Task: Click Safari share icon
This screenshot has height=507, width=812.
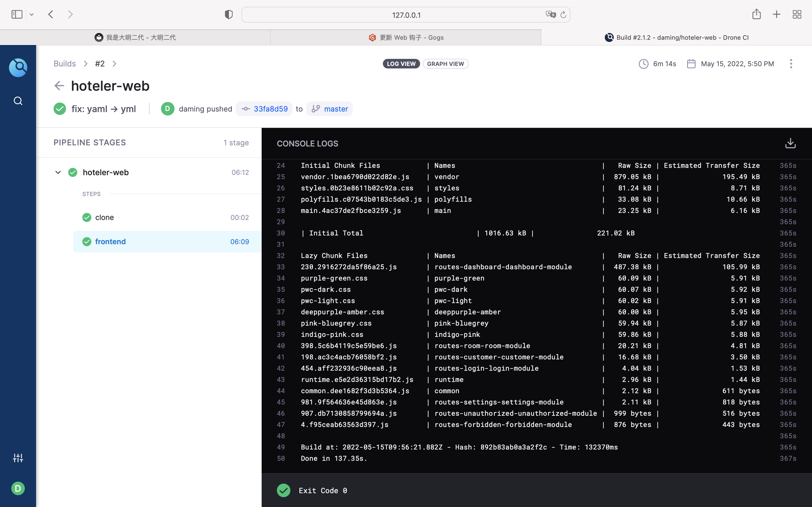Action: click(756, 14)
